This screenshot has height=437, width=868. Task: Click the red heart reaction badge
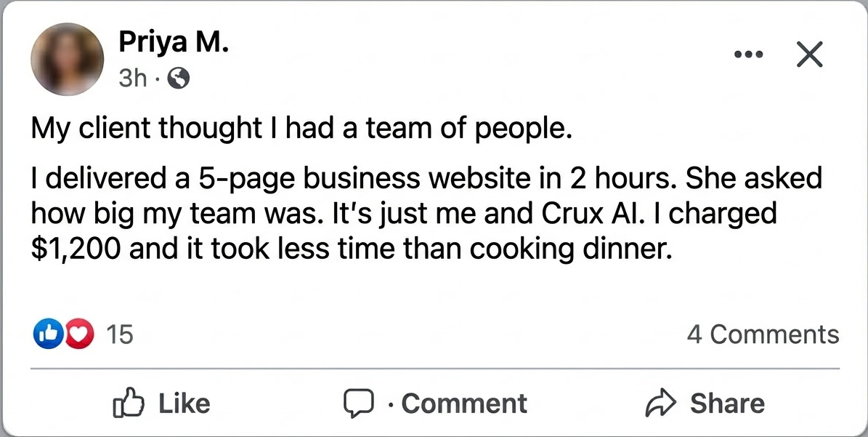coord(79,334)
